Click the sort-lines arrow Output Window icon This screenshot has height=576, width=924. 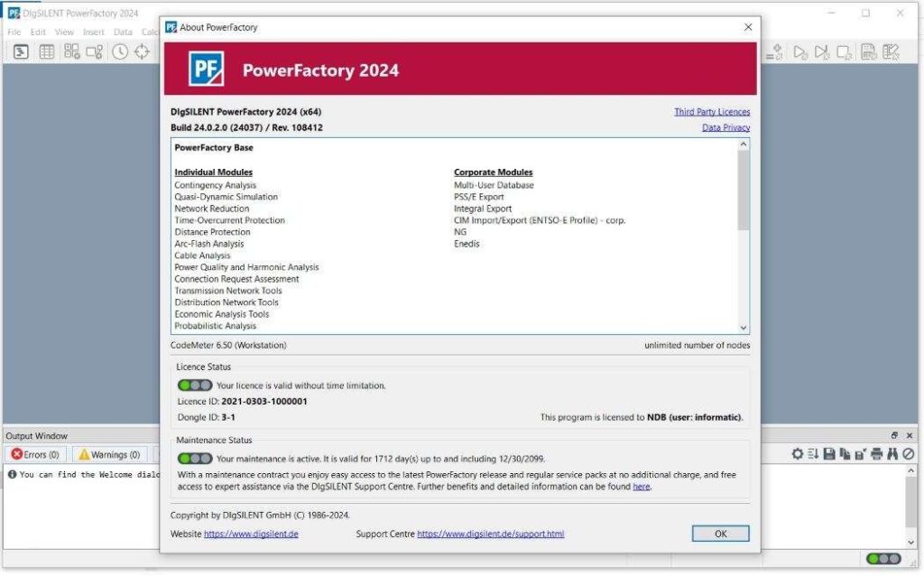click(813, 454)
